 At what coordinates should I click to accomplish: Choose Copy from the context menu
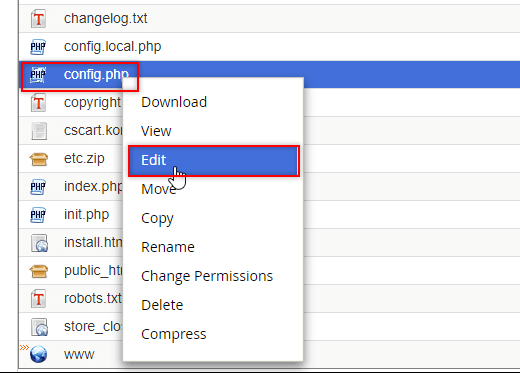point(157,219)
